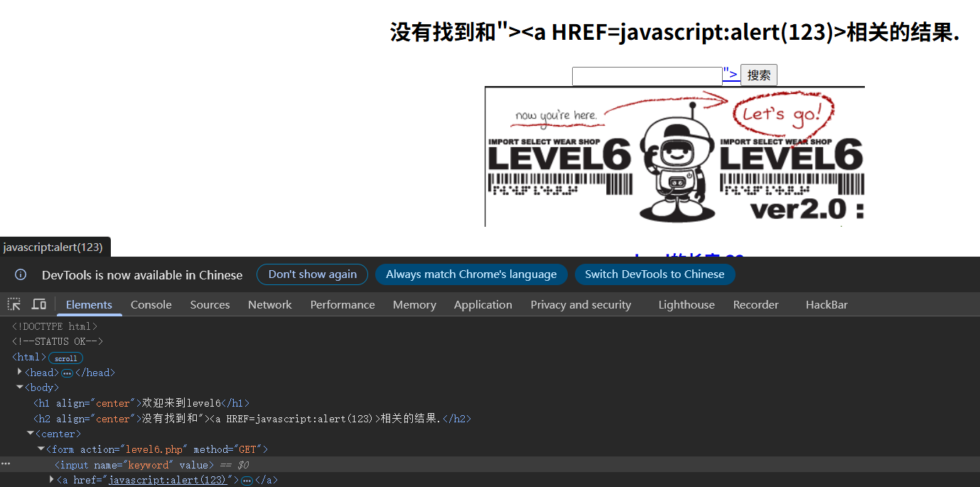Open the Console tab
Viewport: 980px width, 487px height.
(x=151, y=304)
